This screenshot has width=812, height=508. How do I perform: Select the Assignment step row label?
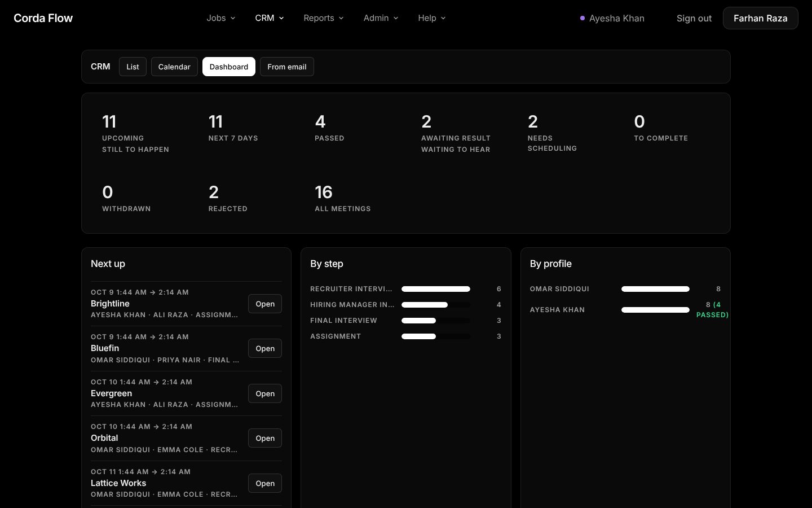click(x=336, y=336)
